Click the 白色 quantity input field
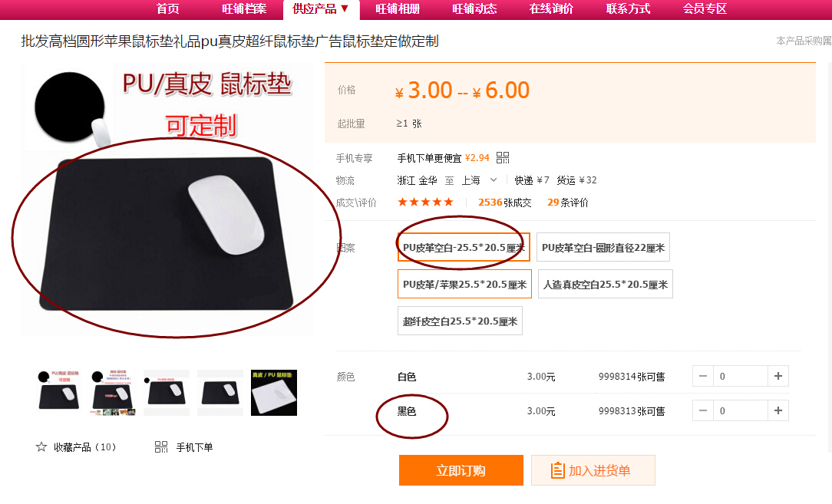 pyautogui.click(x=741, y=376)
